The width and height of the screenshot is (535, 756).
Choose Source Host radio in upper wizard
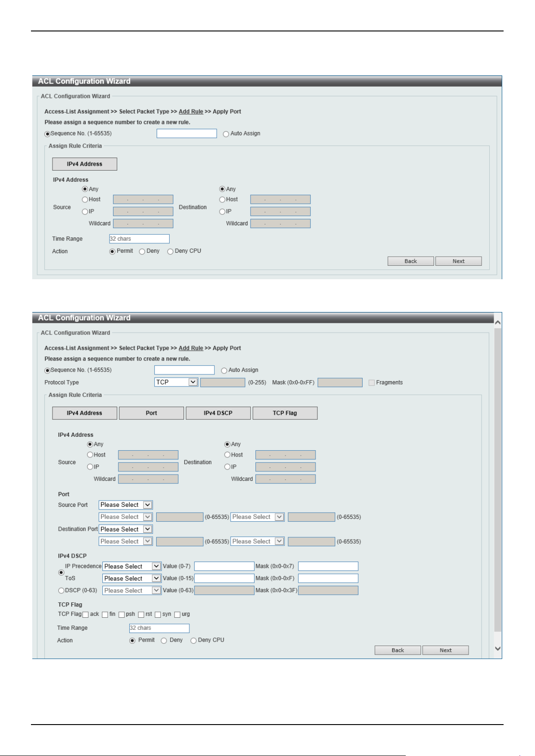pos(85,199)
